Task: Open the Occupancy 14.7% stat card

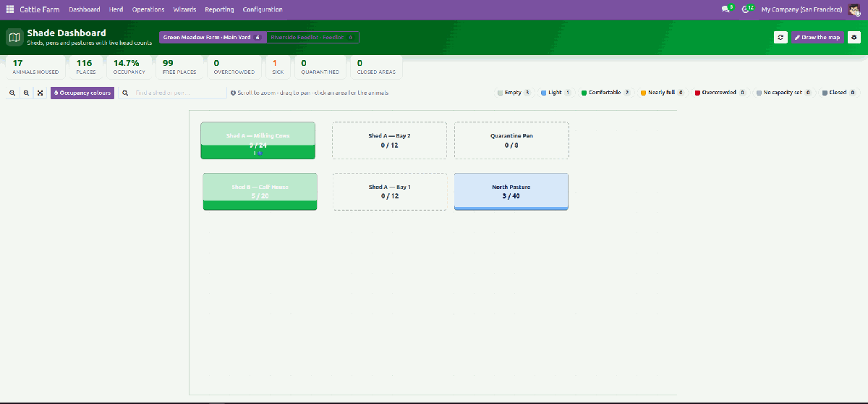Action: click(129, 67)
